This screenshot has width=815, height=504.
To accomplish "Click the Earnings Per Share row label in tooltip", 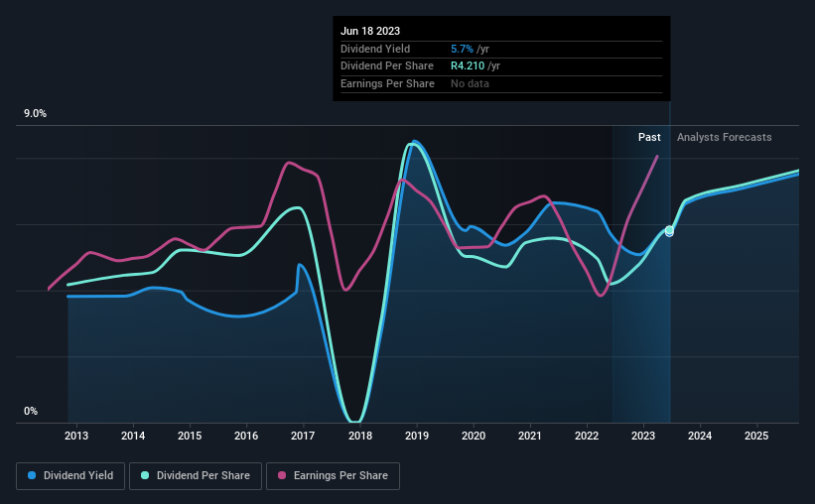I will point(387,83).
